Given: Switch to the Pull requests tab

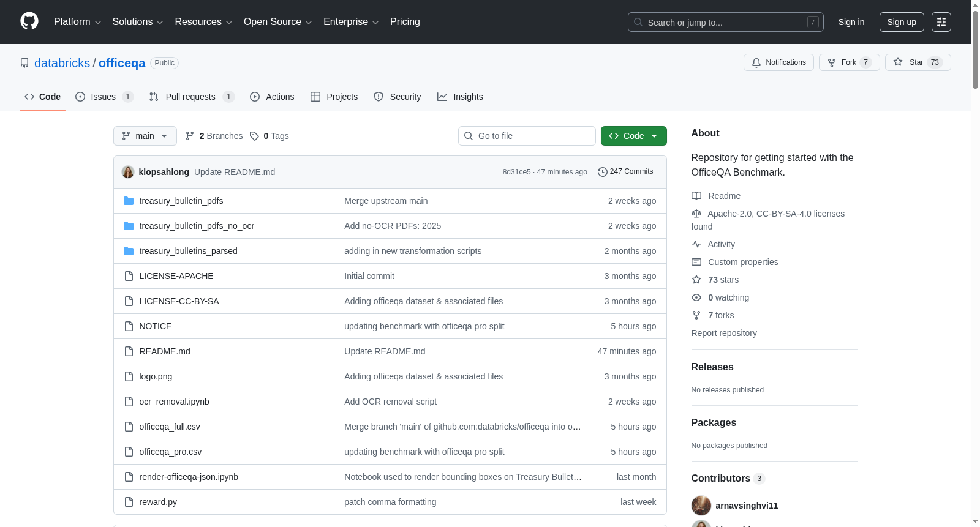Looking at the screenshot, I should 192,97.
